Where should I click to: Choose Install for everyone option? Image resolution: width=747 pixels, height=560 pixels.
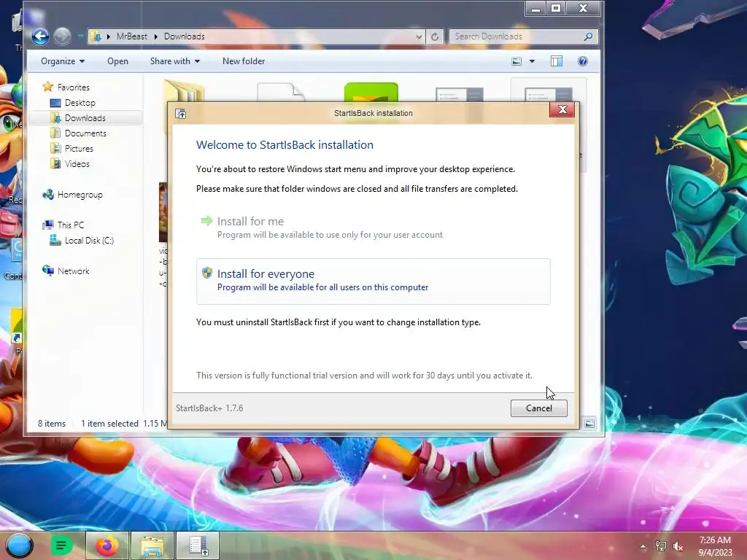click(x=373, y=281)
